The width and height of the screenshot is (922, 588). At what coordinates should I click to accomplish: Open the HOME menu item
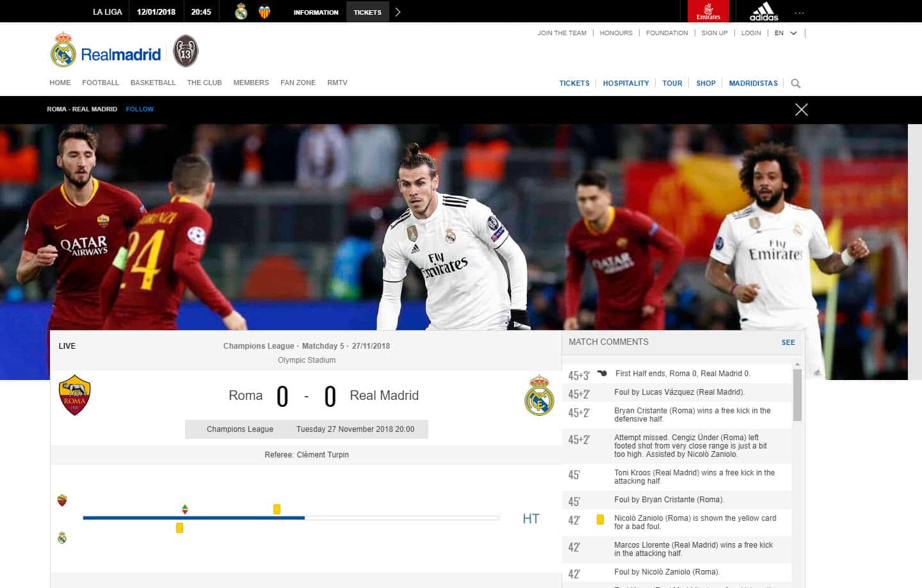(60, 83)
